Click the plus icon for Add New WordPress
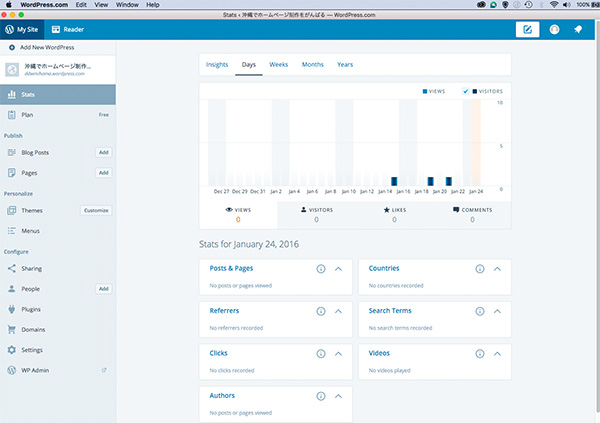600x423 pixels. 12,47
